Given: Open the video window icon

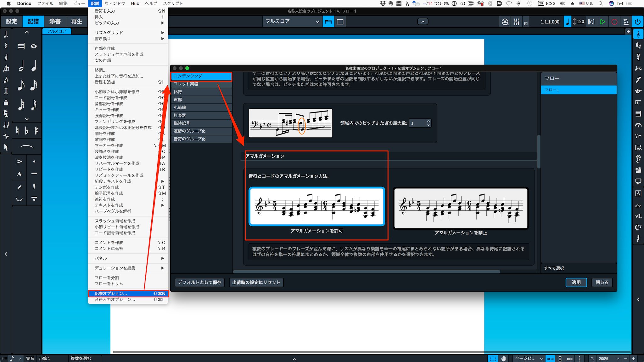Looking at the screenshot, I should [505, 22].
